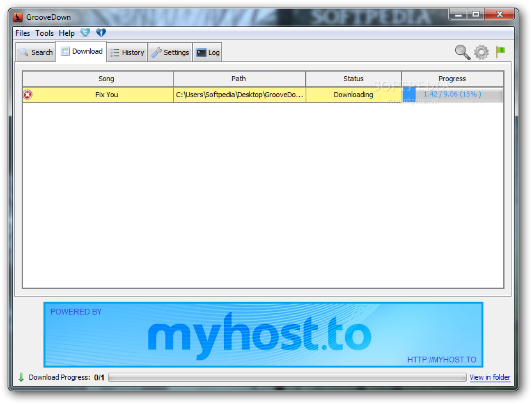532x404 pixels.
Task: Click the Download Progress 0/1 label
Action: (x=66, y=377)
